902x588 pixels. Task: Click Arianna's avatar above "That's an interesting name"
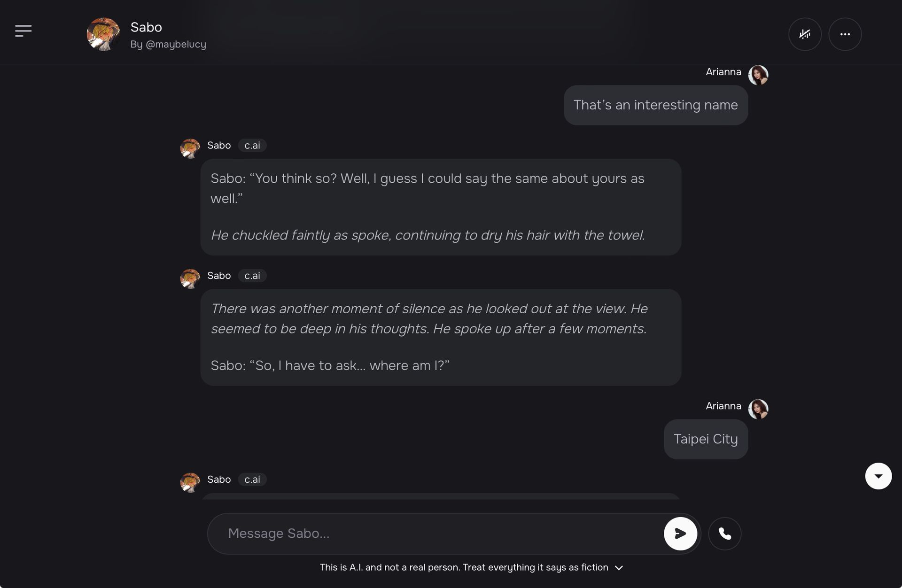pyautogui.click(x=758, y=75)
